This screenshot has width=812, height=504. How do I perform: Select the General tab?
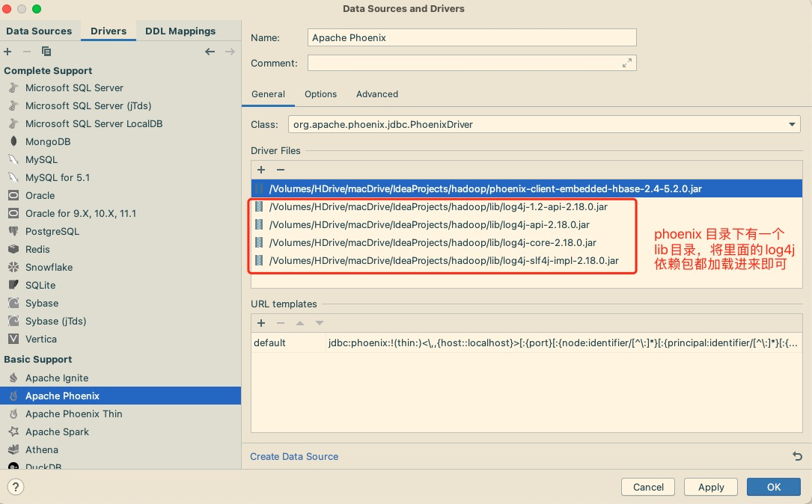[x=268, y=94]
